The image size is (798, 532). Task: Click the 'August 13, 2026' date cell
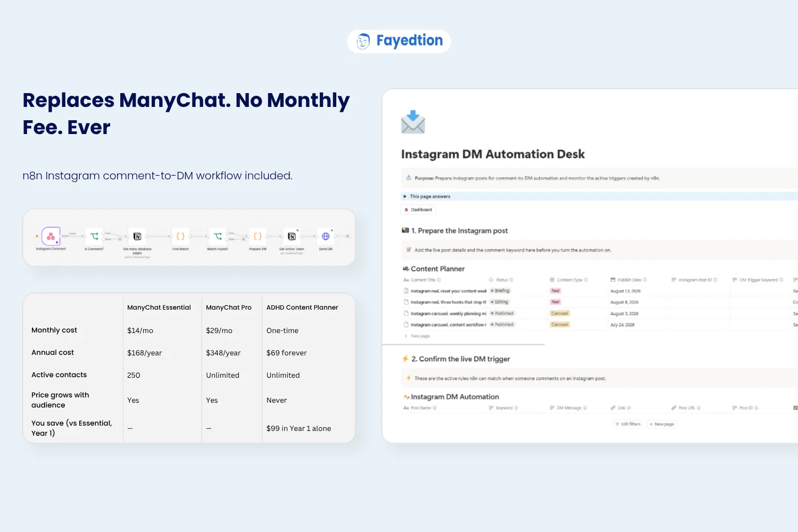tap(625, 291)
